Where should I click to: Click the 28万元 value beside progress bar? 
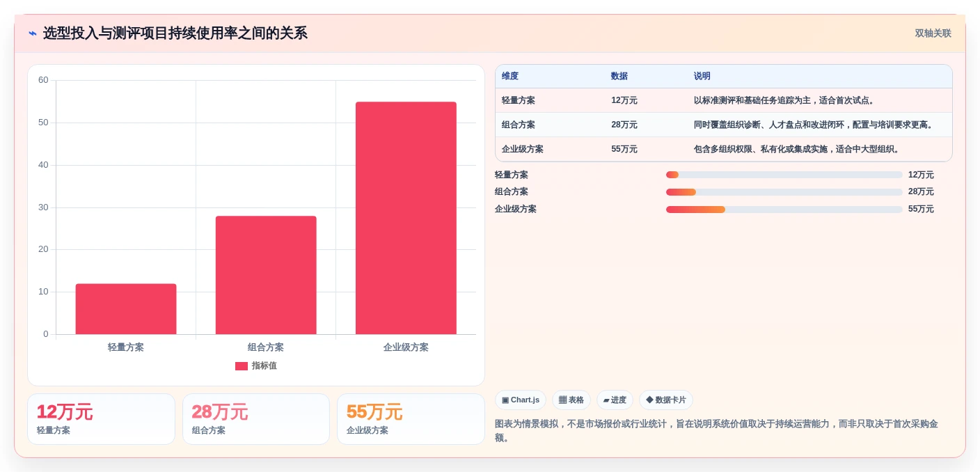pyautogui.click(x=921, y=191)
